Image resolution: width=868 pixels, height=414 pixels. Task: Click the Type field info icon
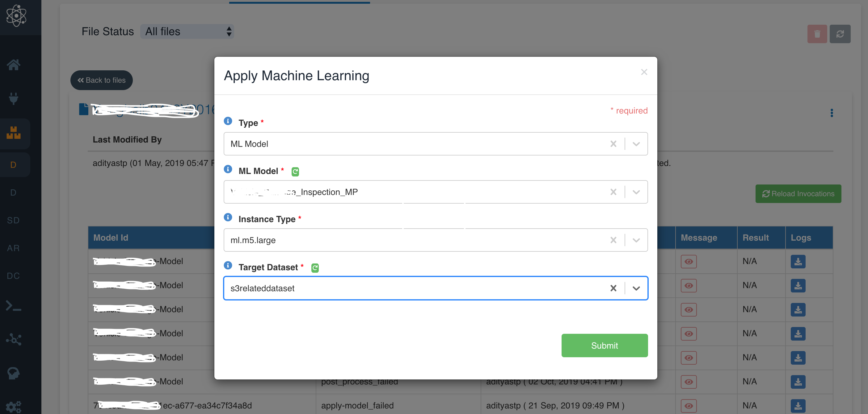(228, 121)
